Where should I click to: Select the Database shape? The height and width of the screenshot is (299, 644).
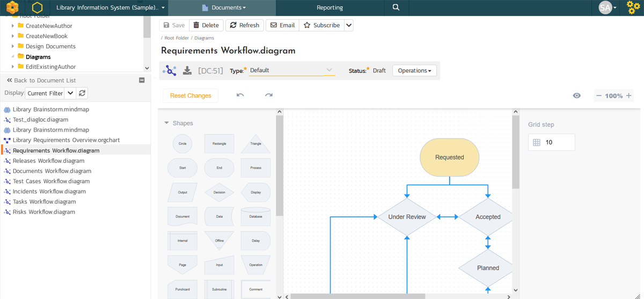pos(255,216)
